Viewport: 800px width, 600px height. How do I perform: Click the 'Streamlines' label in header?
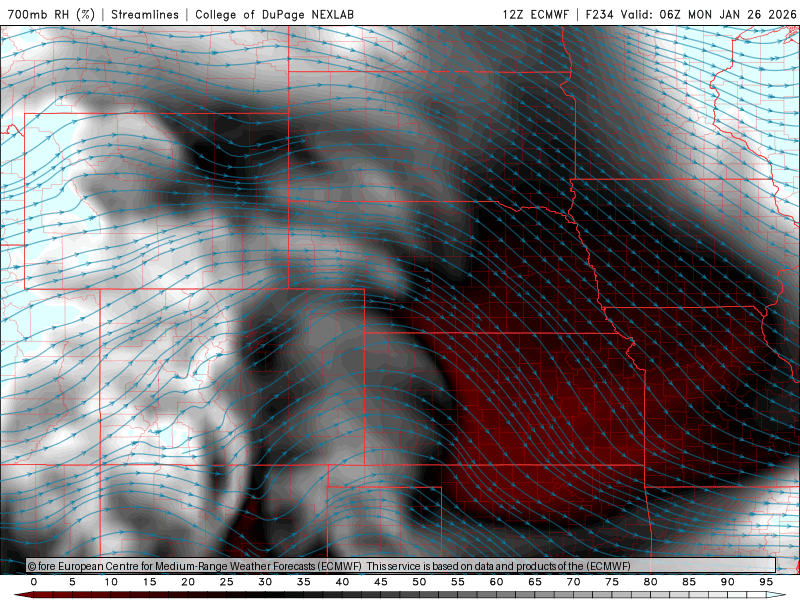[145, 14]
